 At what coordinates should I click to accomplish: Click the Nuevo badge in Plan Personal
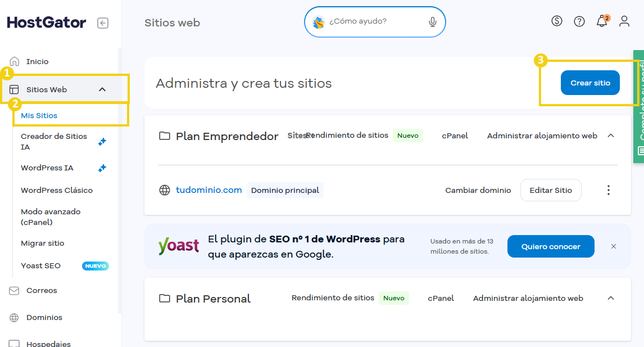[393, 298]
